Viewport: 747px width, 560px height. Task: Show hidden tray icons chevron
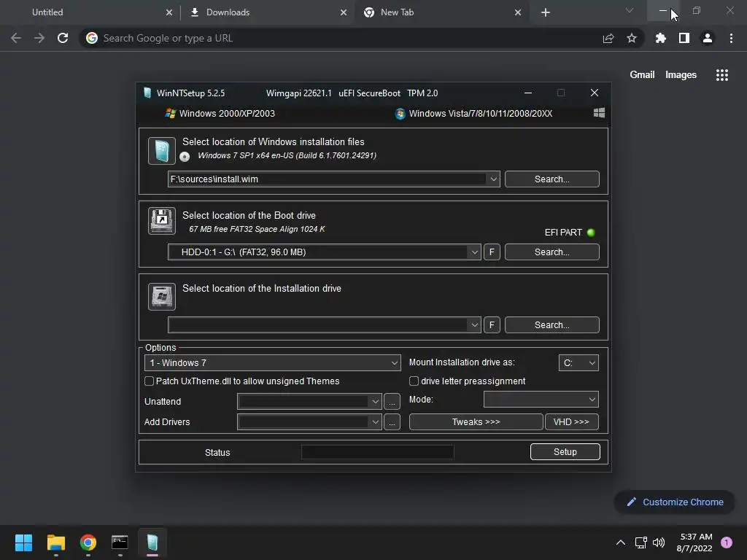click(621, 542)
